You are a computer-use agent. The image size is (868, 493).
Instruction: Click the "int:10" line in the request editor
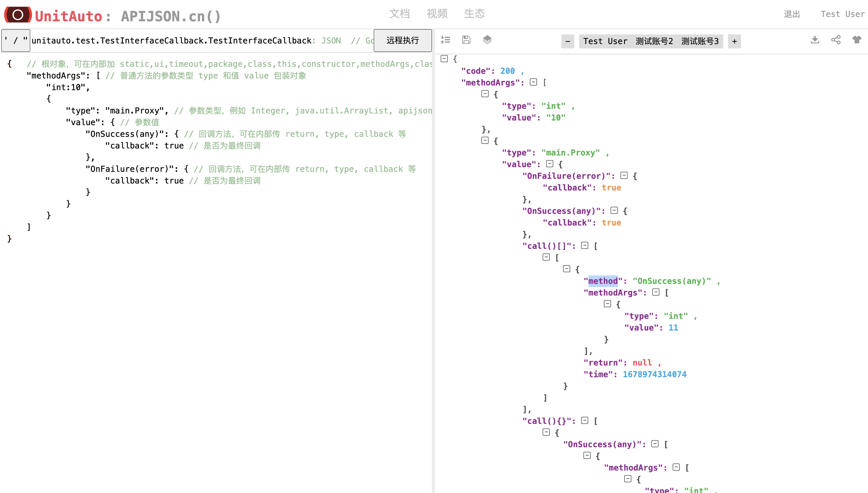tap(68, 87)
